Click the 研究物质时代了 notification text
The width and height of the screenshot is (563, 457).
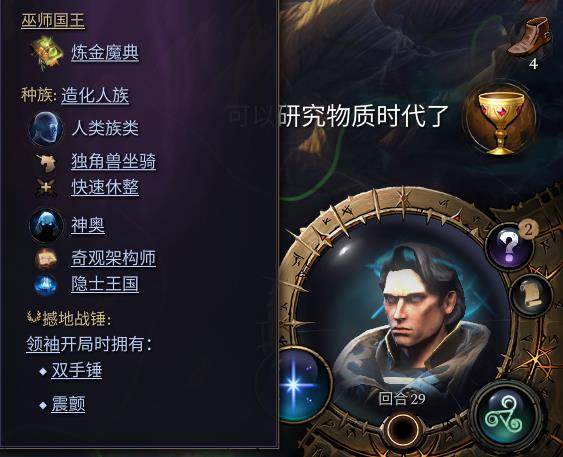(364, 116)
